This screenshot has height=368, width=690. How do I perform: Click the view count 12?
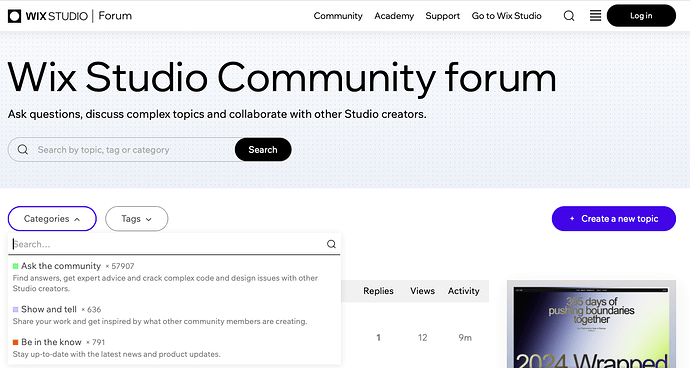(422, 338)
